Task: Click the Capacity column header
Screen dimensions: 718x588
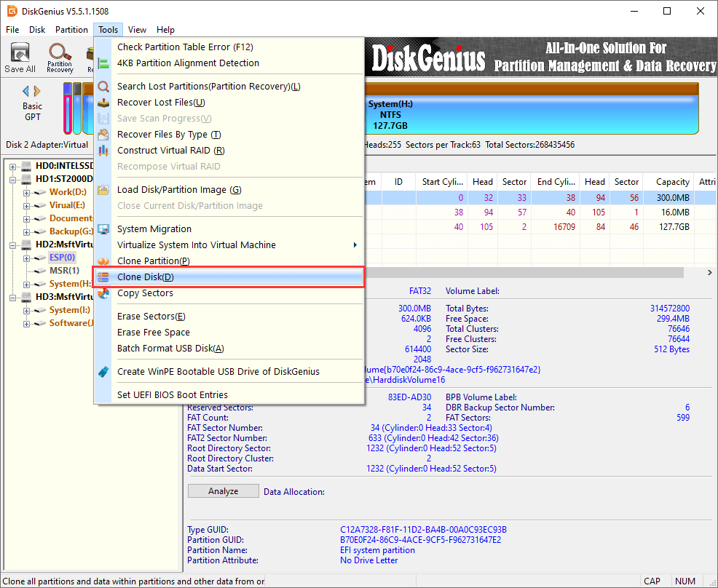Action: click(668, 182)
